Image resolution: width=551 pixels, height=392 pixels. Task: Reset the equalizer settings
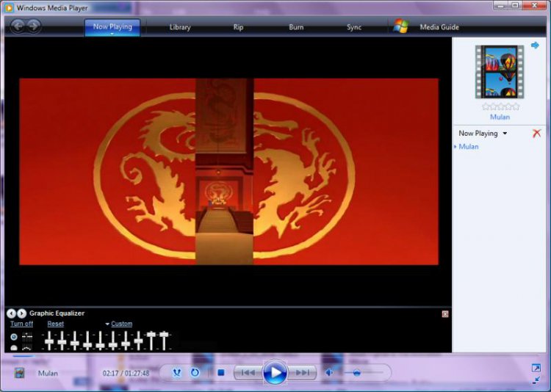[56, 324]
